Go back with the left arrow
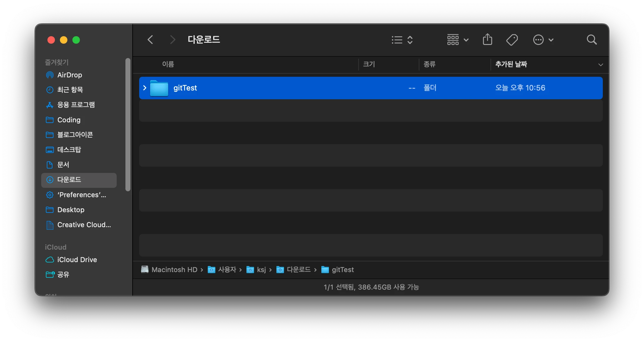644x342 pixels. [150, 40]
